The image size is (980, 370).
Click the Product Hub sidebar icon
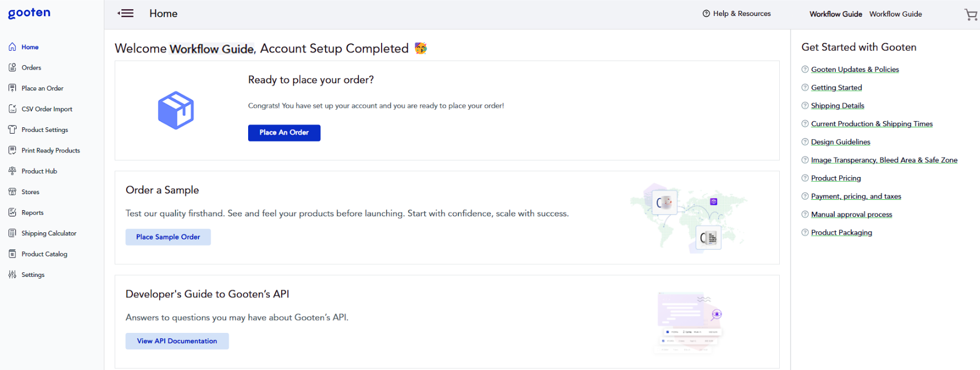pos(13,171)
